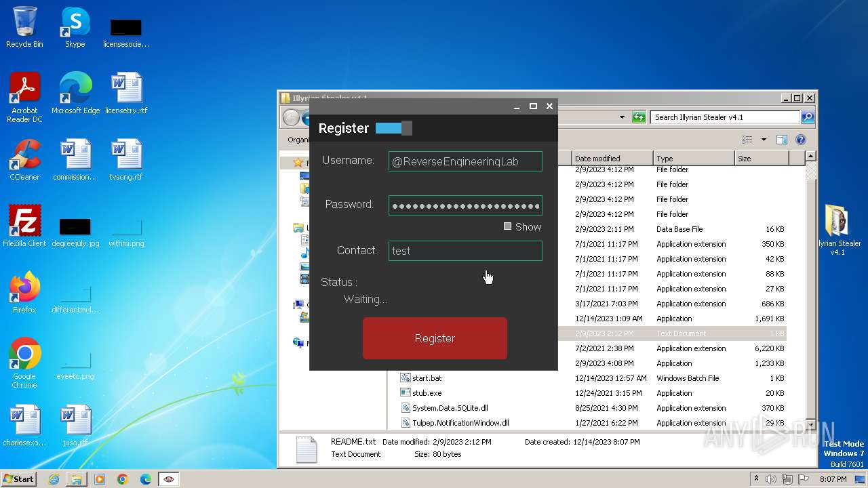868x488 pixels.
Task: Click Explorer refresh address button
Action: [x=639, y=117]
